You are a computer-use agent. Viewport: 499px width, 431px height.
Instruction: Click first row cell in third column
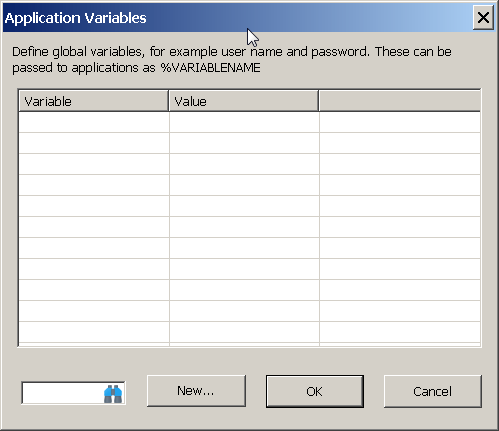400,122
